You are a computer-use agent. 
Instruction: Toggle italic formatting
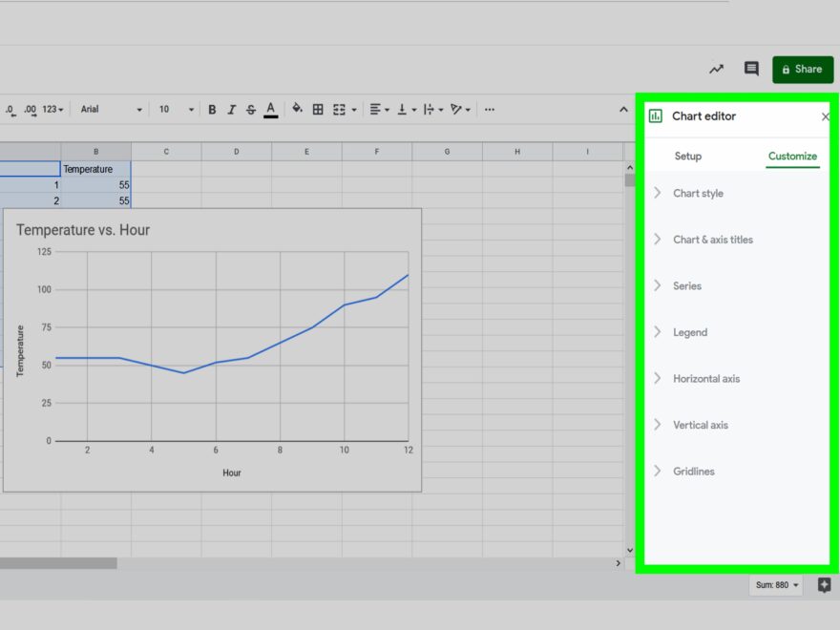[232, 110]
